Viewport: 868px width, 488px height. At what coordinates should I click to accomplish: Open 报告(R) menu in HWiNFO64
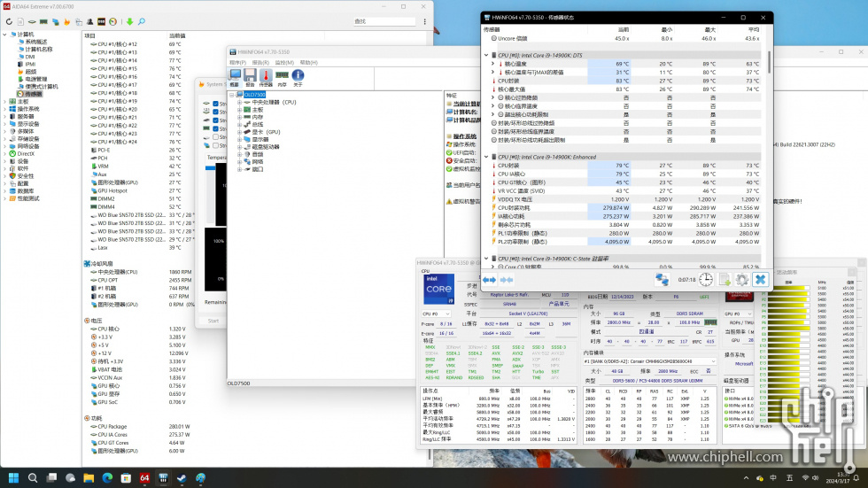click(260, 63)
